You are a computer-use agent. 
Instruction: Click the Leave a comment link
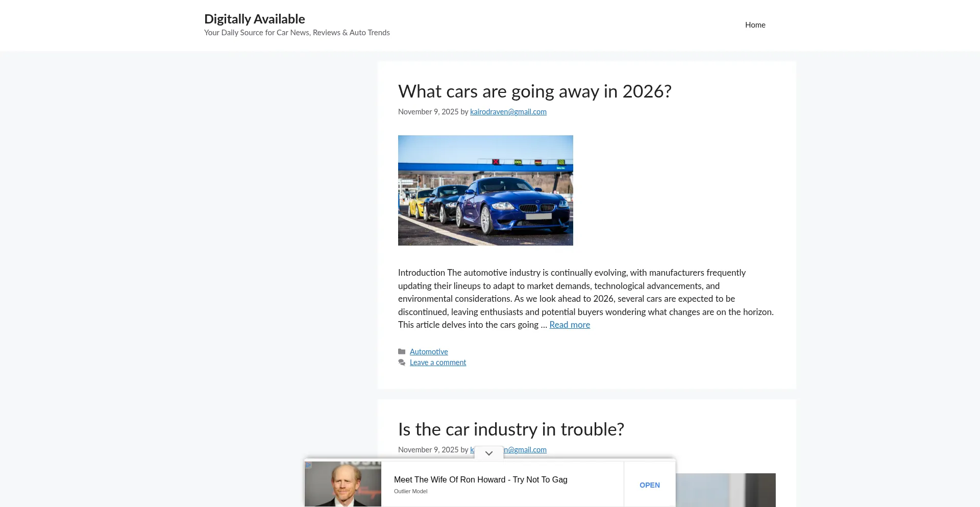point(438,363)
